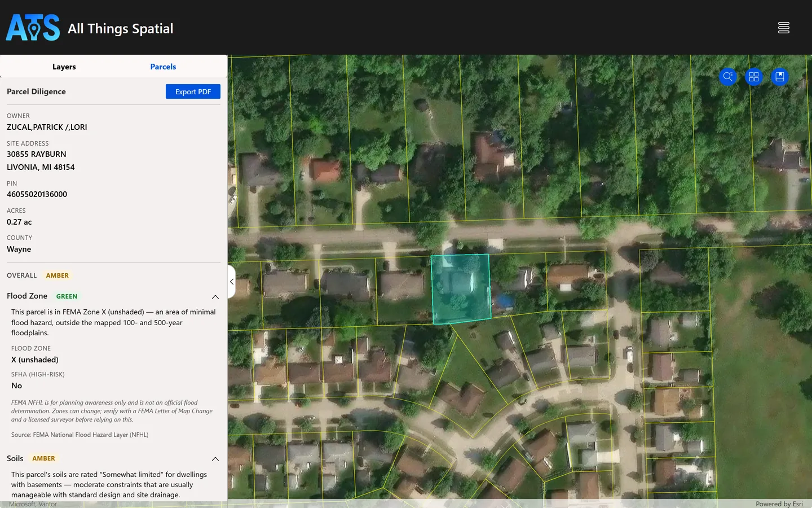Collapse the Soils section

pyautogui.click(x=215, y=459)
